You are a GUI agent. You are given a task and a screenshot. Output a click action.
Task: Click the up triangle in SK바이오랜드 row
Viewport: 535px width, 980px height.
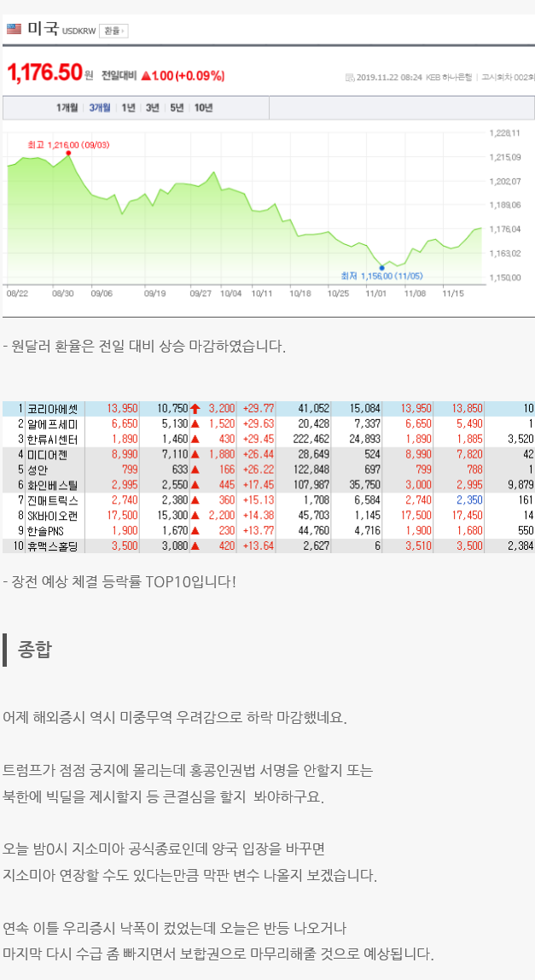[195, 515]
